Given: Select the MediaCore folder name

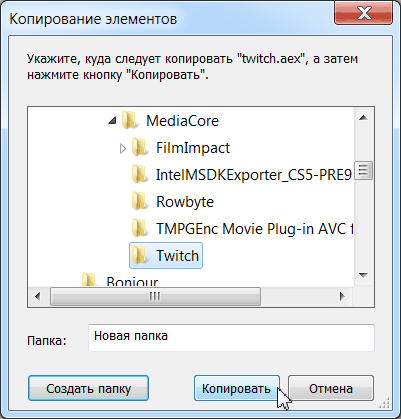Looking at the screenshot, I should [x=182, y=121].
